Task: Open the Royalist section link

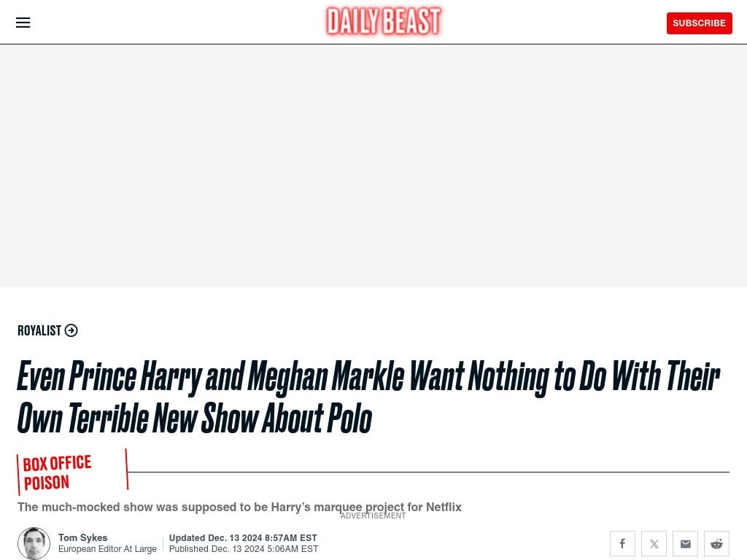Action: pyautogui.click(x=39, y=330)
